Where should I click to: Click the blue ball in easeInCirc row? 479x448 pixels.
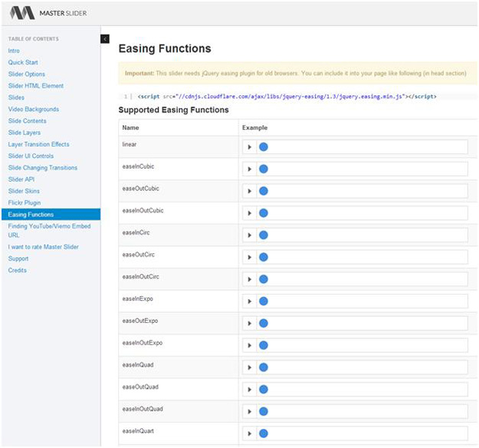pyautogui.click(x=264, y=236)
